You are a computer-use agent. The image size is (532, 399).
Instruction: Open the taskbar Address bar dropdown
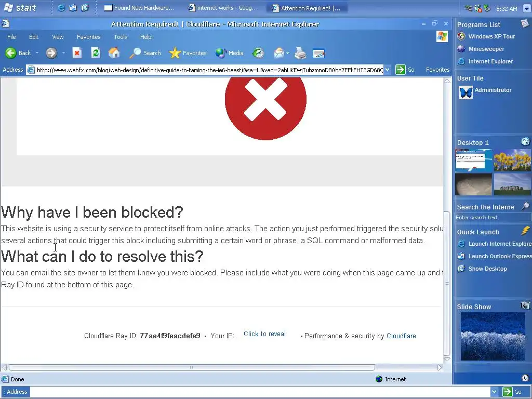tap(495, 392)
